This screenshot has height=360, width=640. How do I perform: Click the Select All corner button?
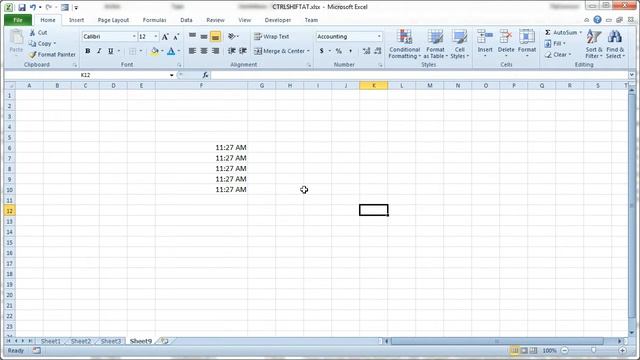[x=10, y=85]
